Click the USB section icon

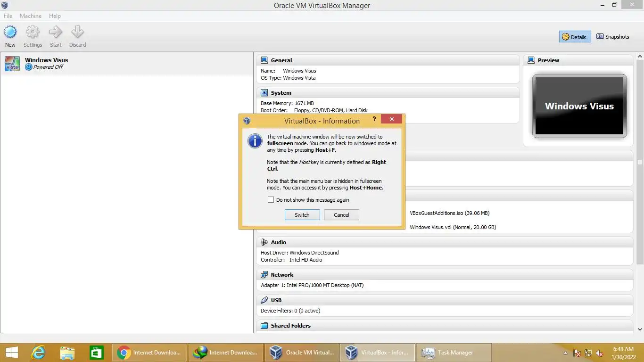click(x=264, y=300)
